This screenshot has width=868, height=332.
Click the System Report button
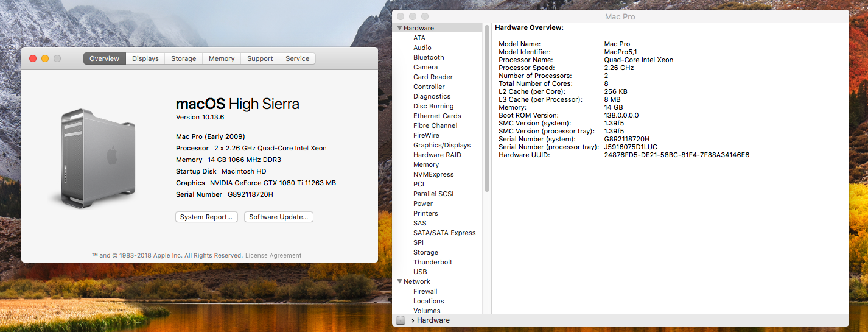pos(206,217)
